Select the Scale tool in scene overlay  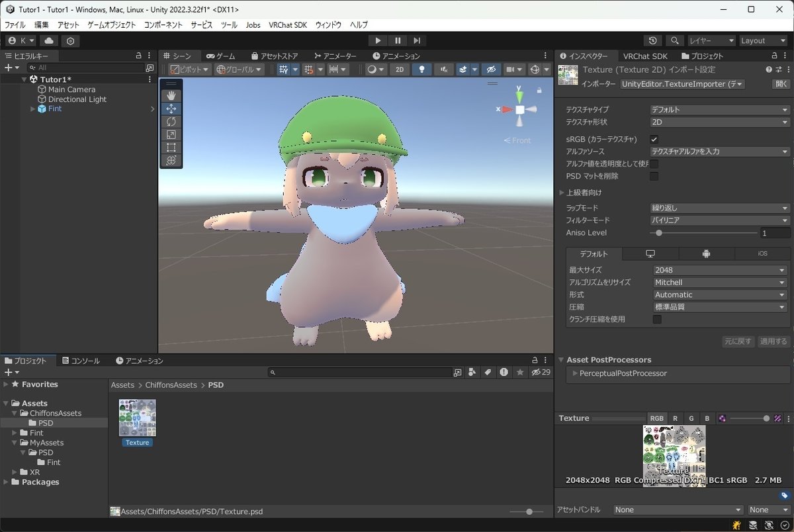171,134
